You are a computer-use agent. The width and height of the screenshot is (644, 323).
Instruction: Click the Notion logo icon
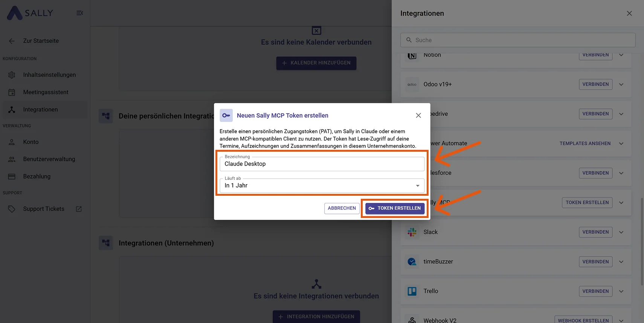click(412, 55)
